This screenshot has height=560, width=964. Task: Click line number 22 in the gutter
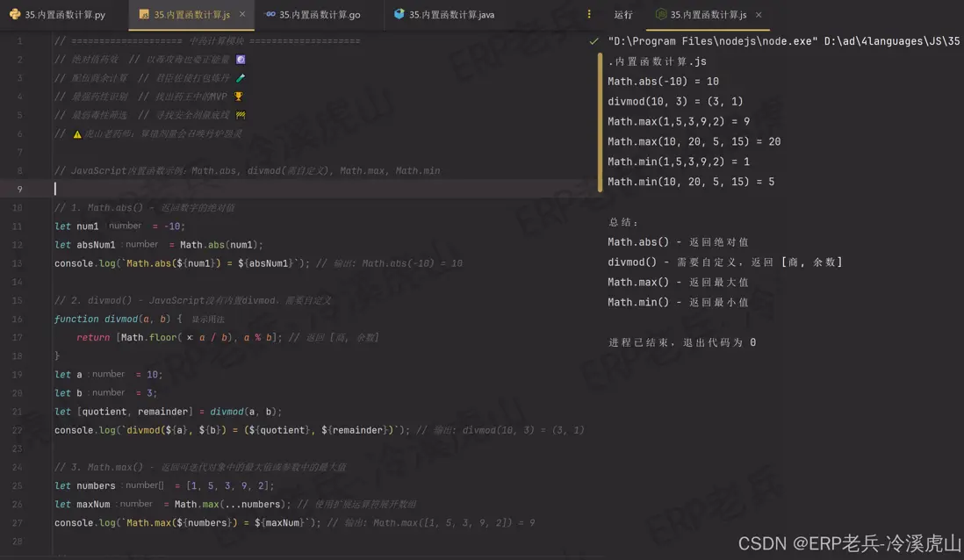[x=18, y=430]
